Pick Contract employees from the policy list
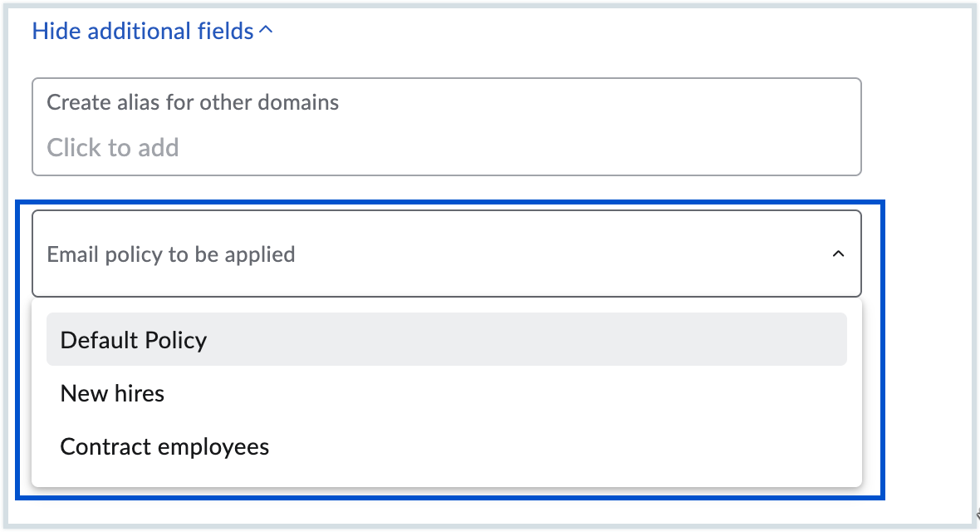 pyautogui.click(x=164, y=446)
